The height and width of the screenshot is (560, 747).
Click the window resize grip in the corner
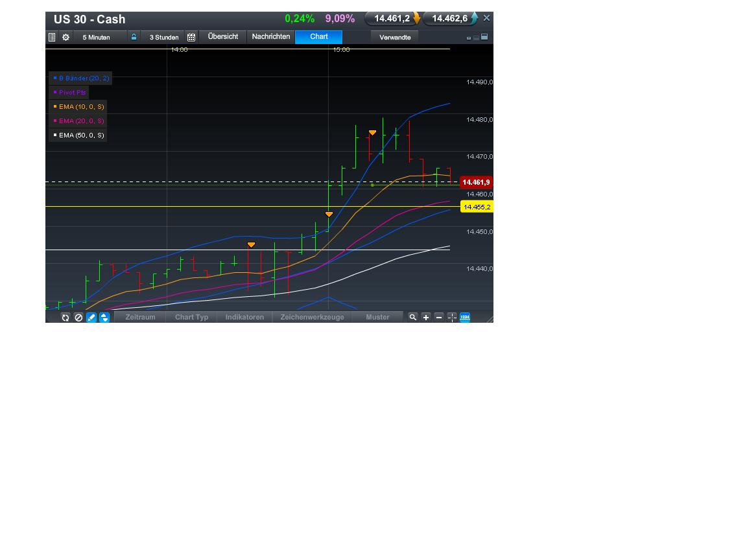point(490,319)
